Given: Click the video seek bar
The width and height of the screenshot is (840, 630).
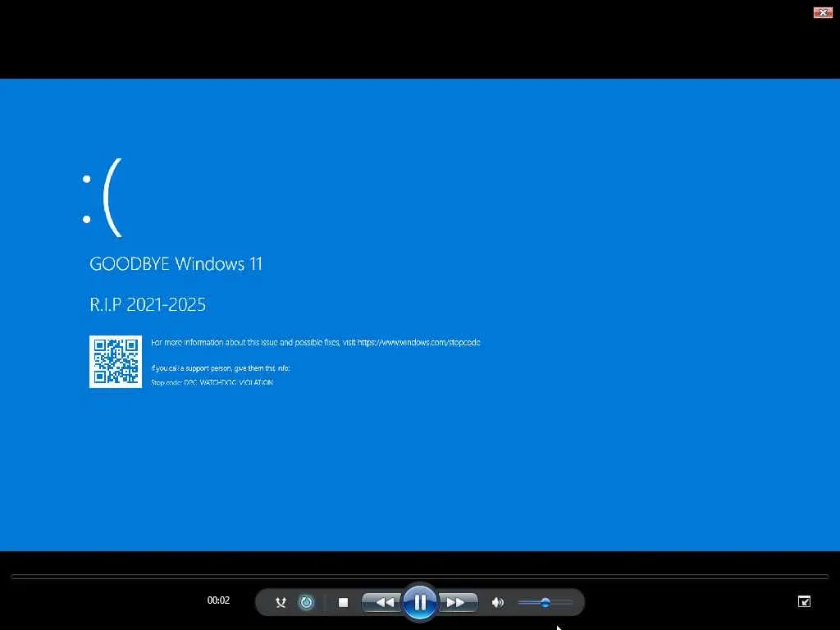Looking at the screenshot, I should 420,577.
